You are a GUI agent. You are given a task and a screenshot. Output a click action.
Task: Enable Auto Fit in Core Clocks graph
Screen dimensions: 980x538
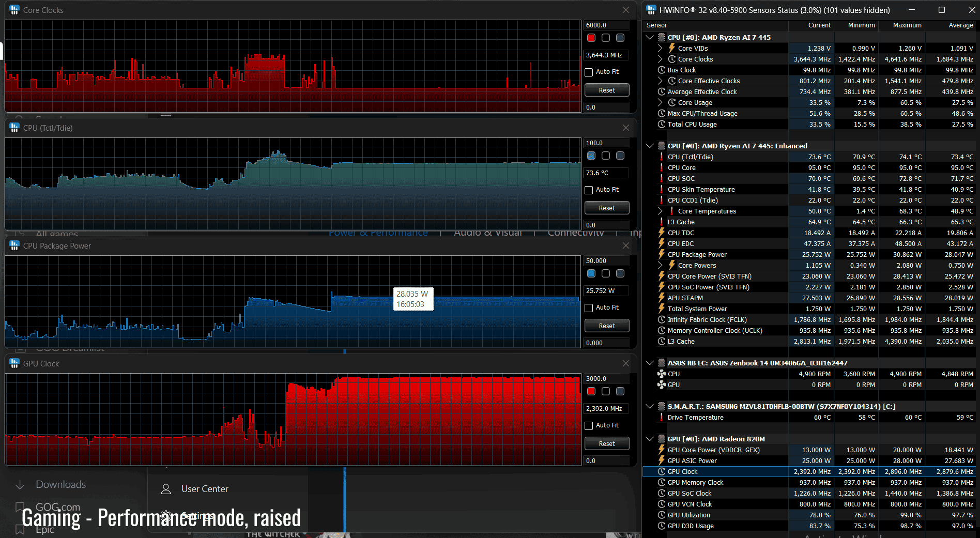pos(589,72)
